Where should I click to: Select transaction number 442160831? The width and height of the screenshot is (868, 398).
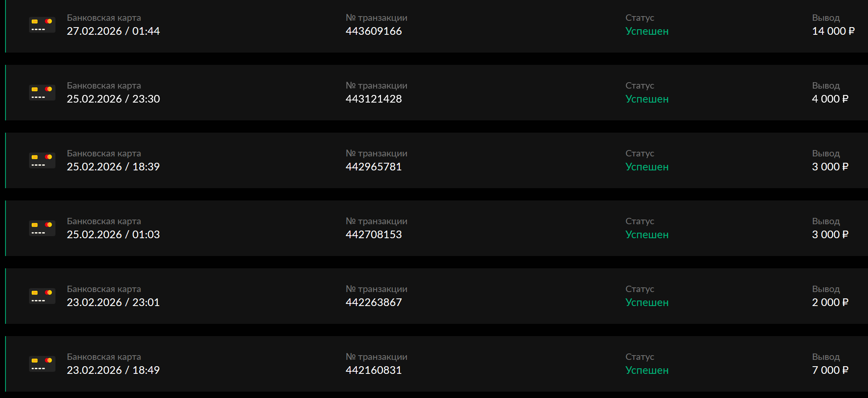(373, 370)
